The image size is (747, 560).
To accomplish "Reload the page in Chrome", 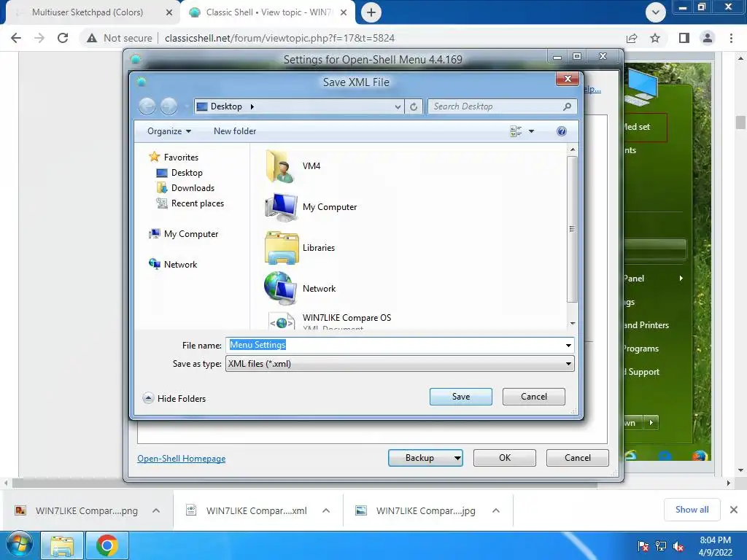I will (63, 38).
